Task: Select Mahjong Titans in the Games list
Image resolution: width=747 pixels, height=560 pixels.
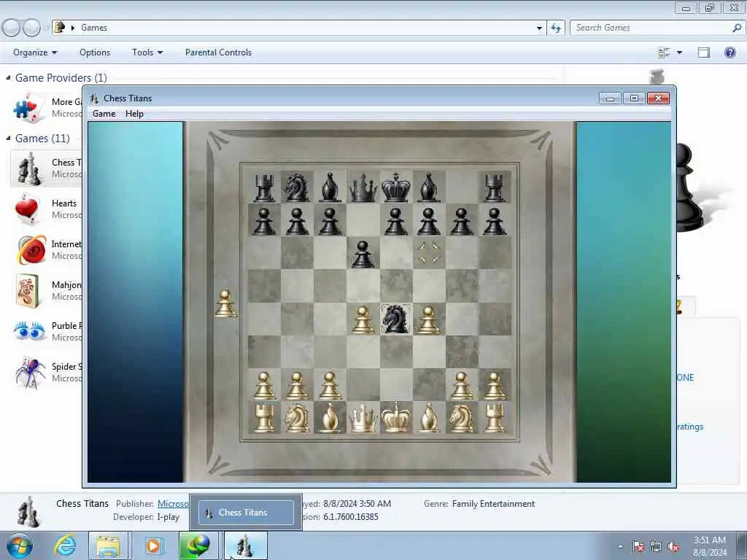Action: tap(47, 290)
